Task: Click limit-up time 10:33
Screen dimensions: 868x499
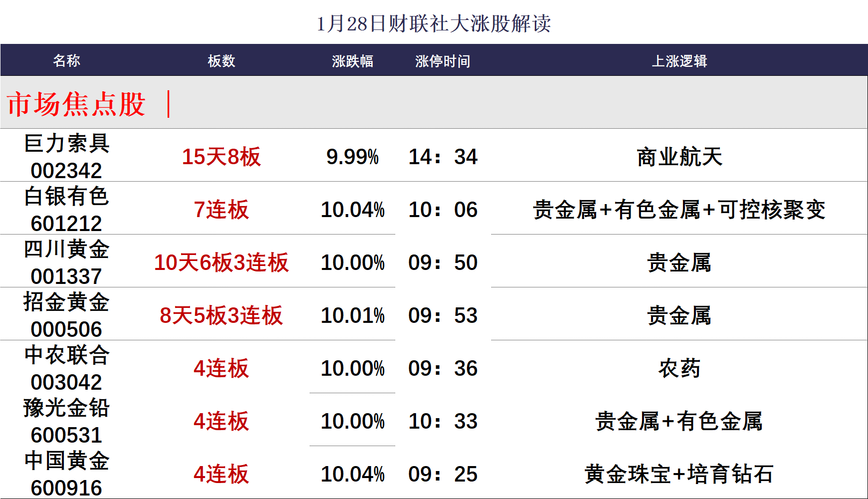Action: (x=442, y=421)
